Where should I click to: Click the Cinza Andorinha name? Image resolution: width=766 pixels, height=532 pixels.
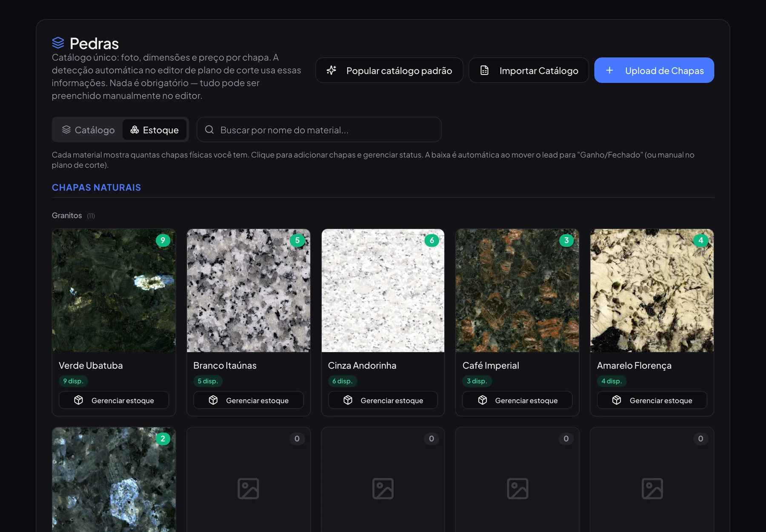click(362, 365)
